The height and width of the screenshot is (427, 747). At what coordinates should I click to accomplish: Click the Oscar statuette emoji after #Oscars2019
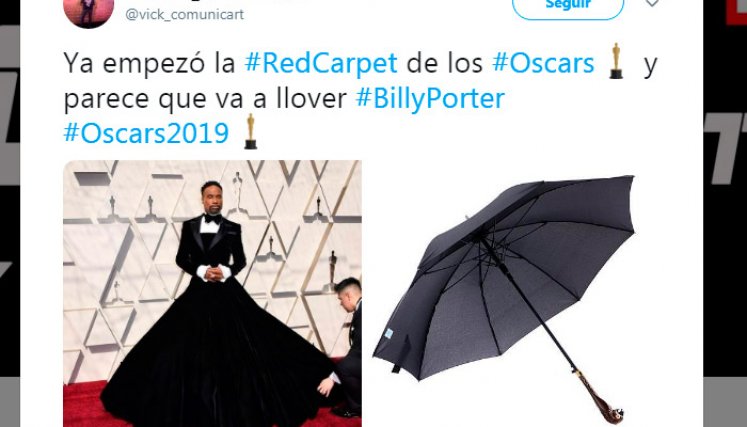pyautogui.click(x=251, y=132)
